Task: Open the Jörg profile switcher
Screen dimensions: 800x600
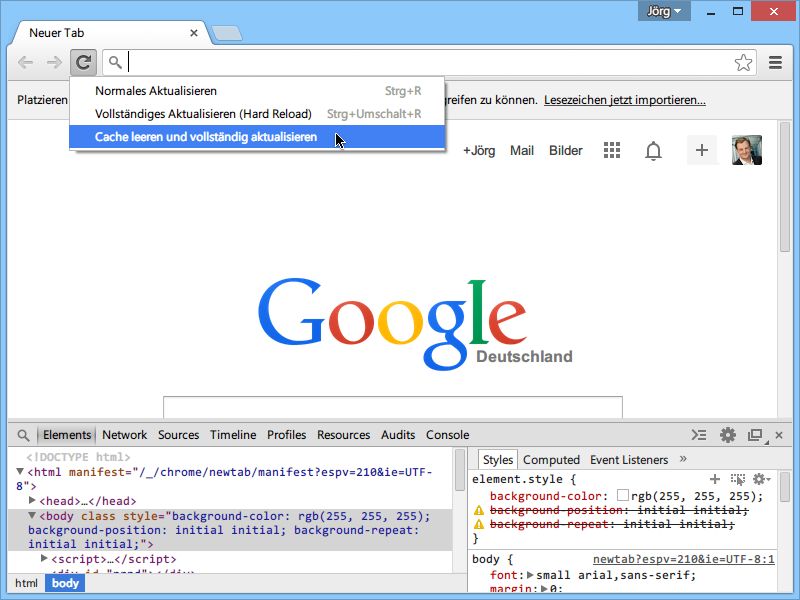Action: click(x=664, y=11)
